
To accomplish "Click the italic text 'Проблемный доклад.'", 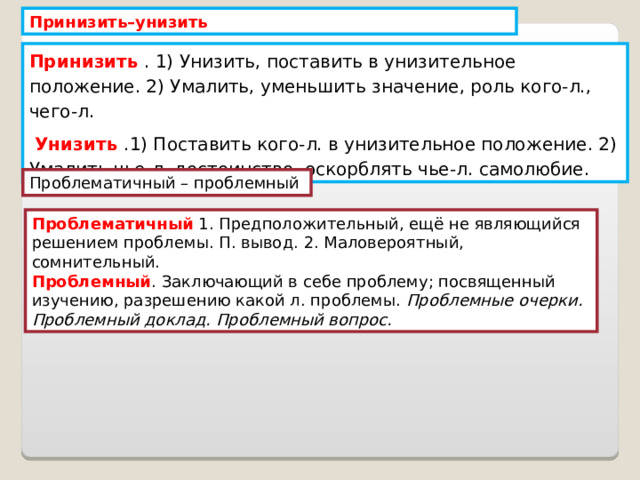I will pyautogui.click(x=122, y=320).
